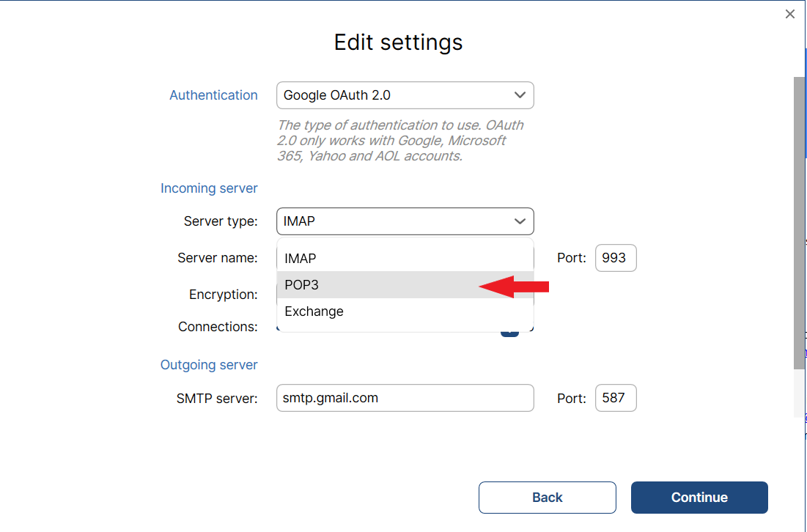Select the Google OAuth 2.0 combo box

(405, 95)
